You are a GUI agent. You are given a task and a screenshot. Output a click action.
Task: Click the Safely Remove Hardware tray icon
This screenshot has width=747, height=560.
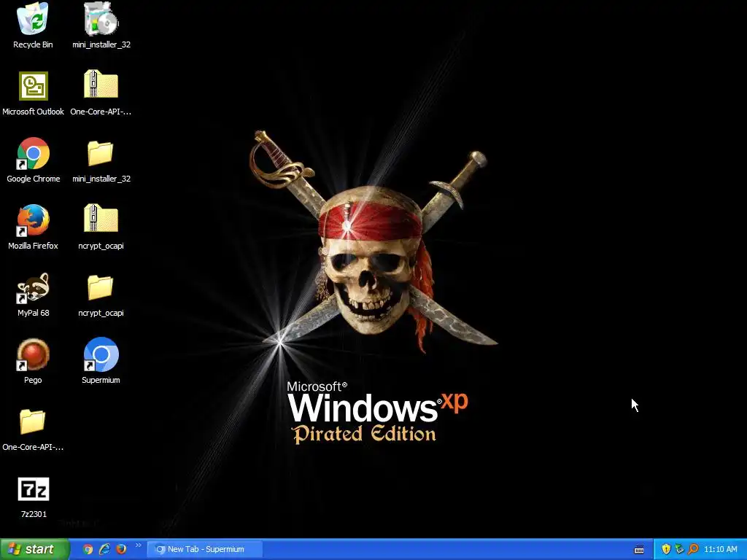point(679,549)
